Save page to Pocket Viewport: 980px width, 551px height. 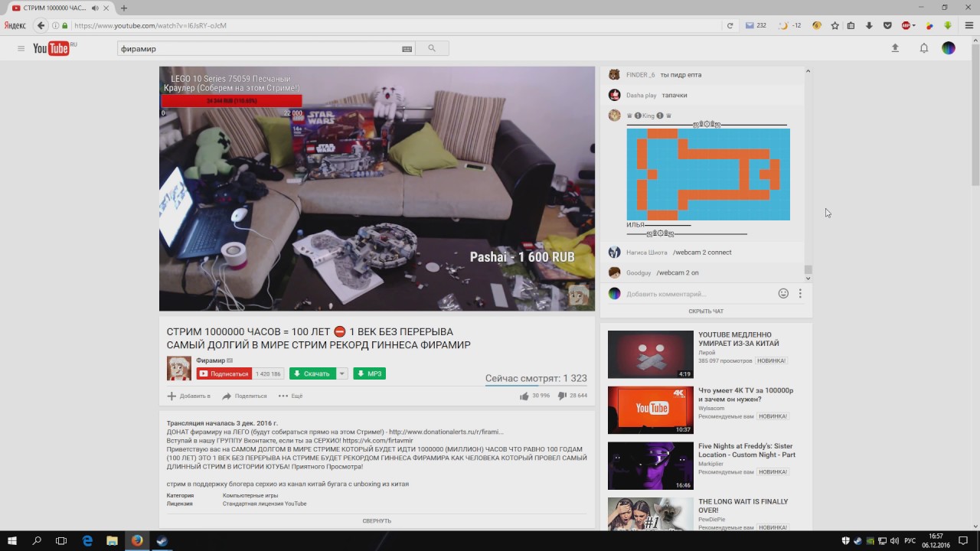click(x=887, y=25)
